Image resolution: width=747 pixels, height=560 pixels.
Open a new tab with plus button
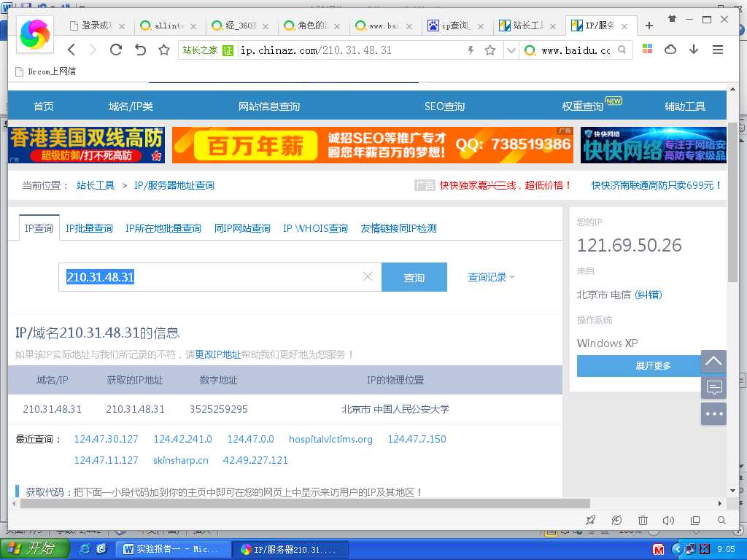649,26
